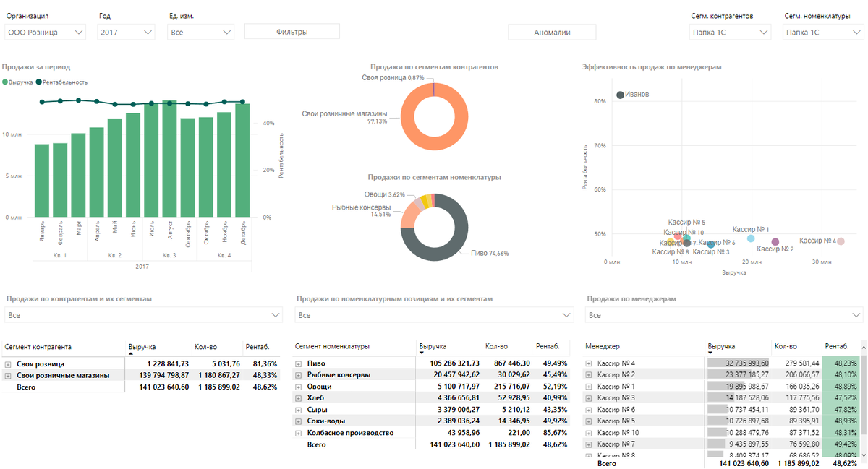The width and height of the screenshot is (868, 469).
Task: Expand the Колбасное производство row
Action: click(x=299, y=433)
